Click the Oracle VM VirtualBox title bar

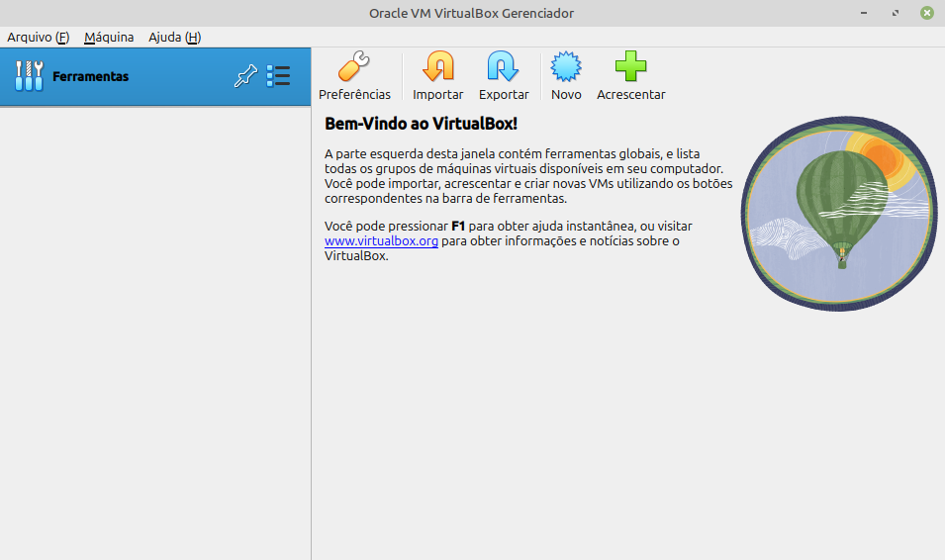coord(472,13)
